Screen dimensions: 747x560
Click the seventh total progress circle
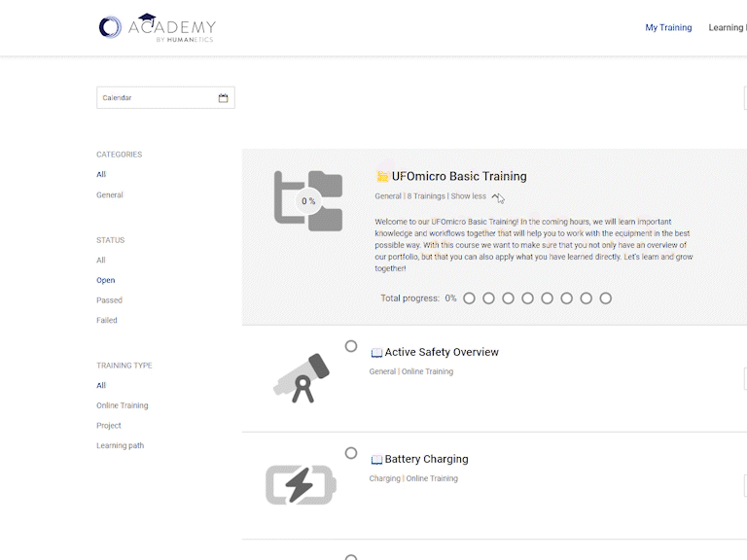coord(586,298)
